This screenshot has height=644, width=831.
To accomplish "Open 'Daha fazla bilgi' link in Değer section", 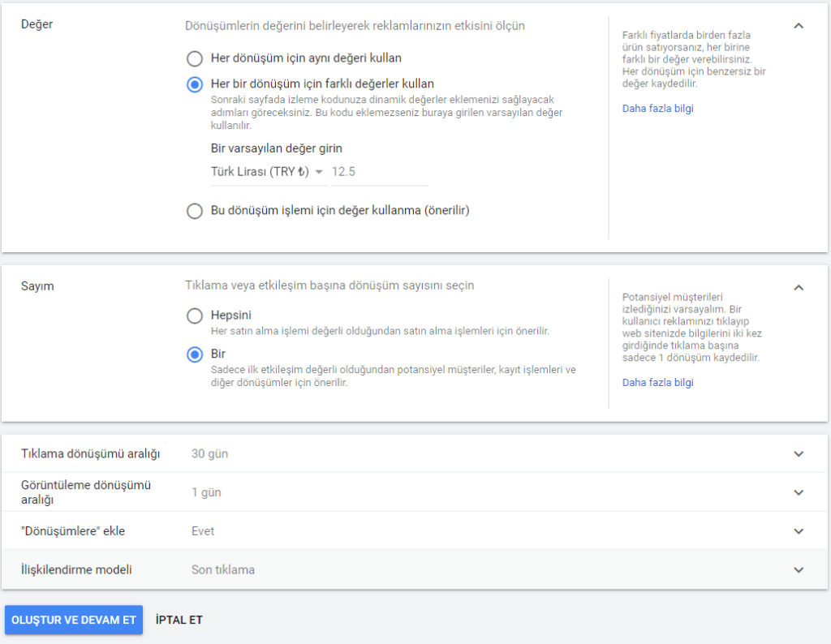I will pyautogui.click(x=657, y=109).
